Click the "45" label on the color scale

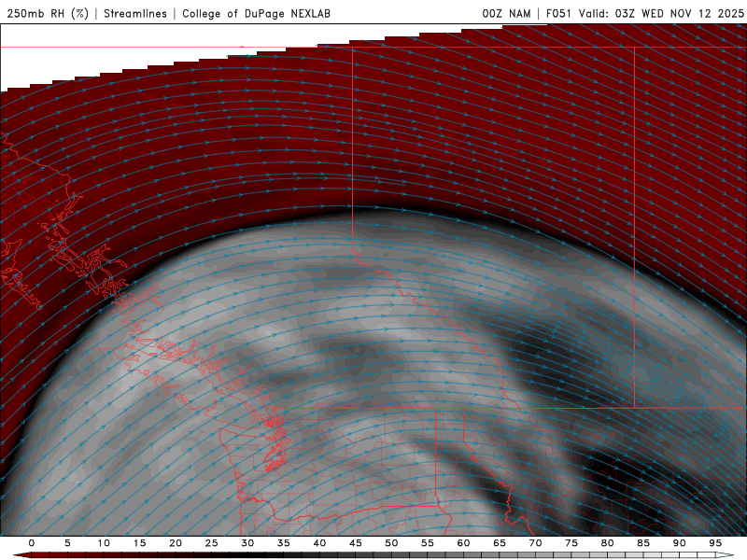point(356,543)
